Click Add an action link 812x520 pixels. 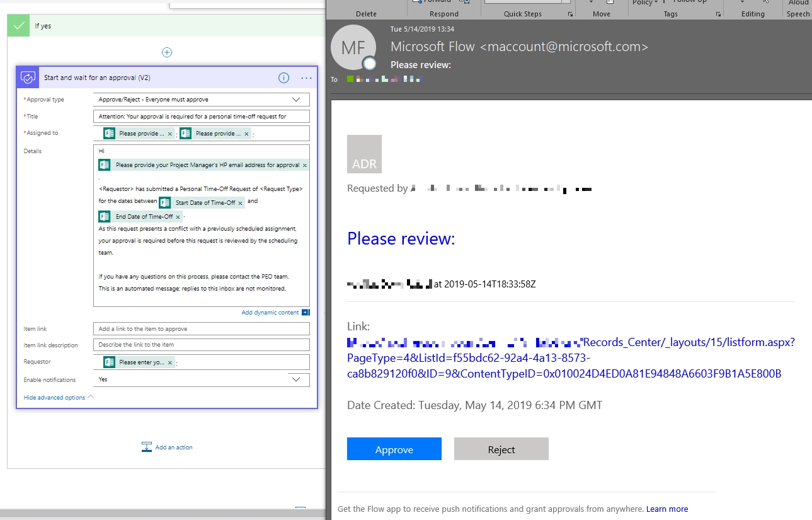tap(174, 448)
